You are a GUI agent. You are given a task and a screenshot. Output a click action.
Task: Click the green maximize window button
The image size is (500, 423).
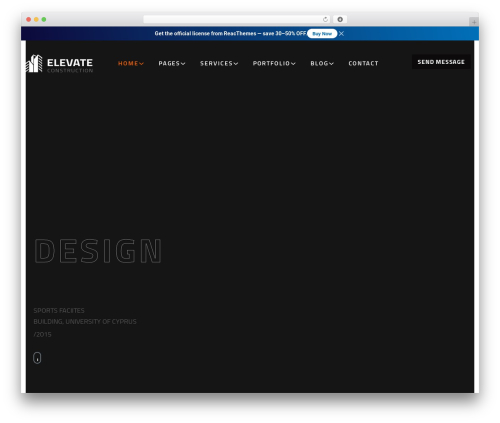coord(44,19)
